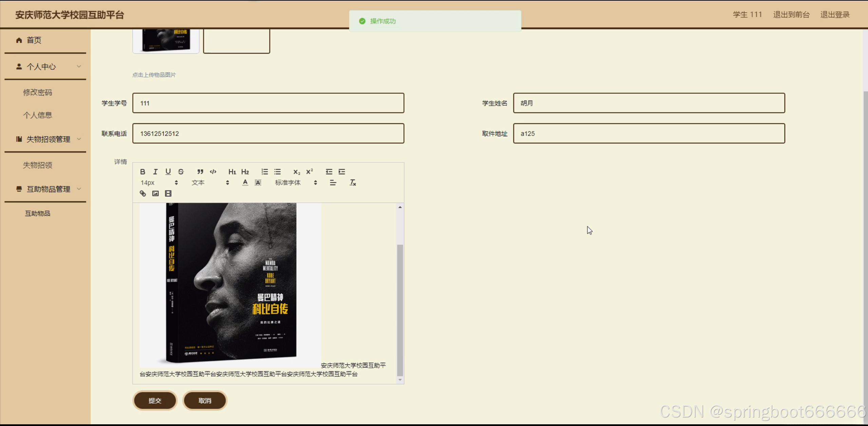Insert a blockquote in editor
The height and width of the screenshot is (426, 868).
click(x=200, y=172)
